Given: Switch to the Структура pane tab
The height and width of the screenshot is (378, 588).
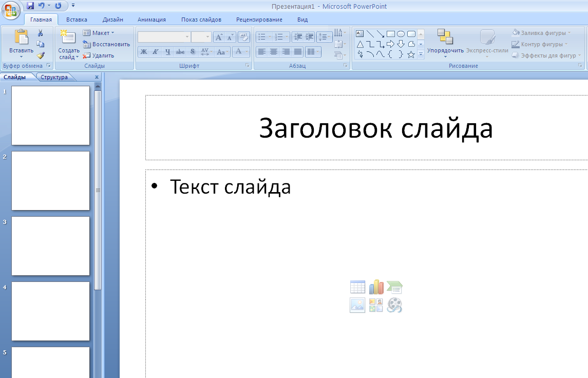Looking at the screenshot, I should pyautogui.click(x=54, y=77).
